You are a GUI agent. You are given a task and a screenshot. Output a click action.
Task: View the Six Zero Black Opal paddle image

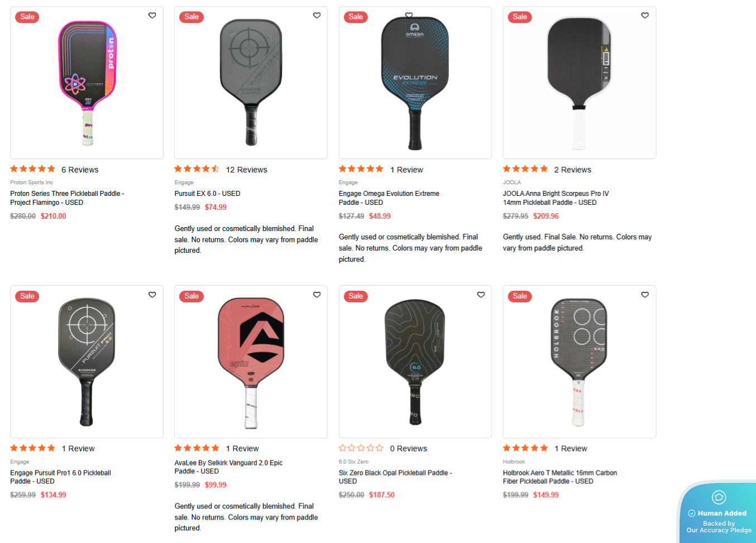[415, 362]
